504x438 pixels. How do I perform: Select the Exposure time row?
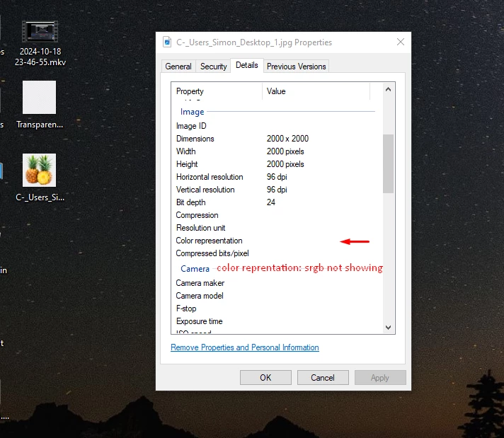[277, 321]
